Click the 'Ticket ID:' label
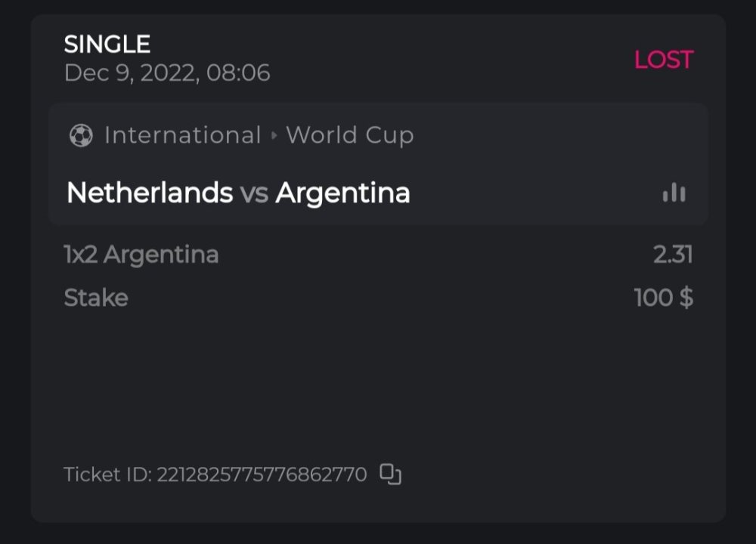Viewport: 756px width, 544px height. coord(107,474)
